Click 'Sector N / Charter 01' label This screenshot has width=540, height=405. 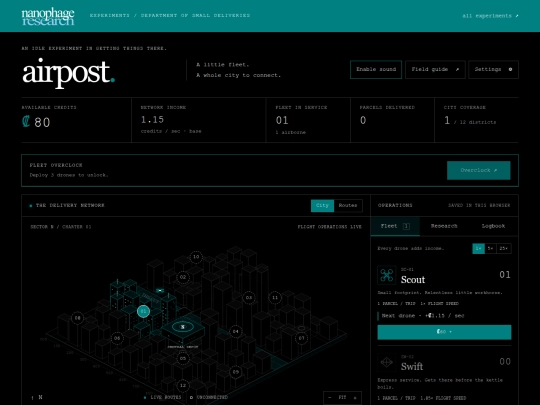[61, 227]
